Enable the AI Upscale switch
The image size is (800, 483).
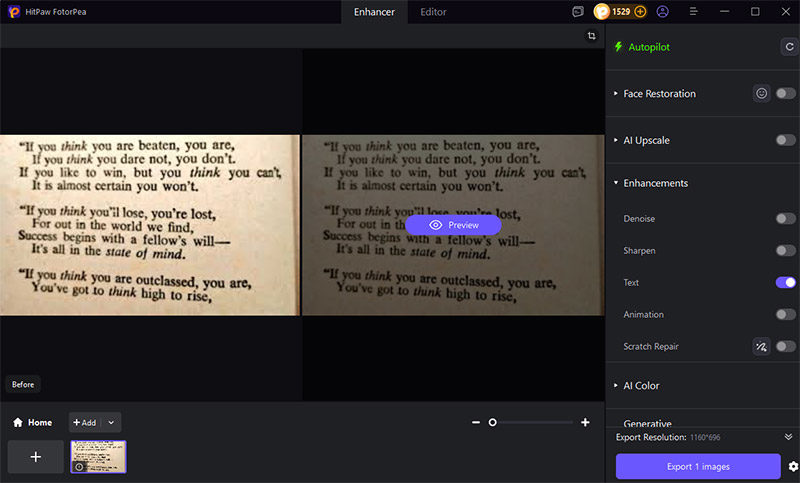pyautogui.click(x=785, y=140)
